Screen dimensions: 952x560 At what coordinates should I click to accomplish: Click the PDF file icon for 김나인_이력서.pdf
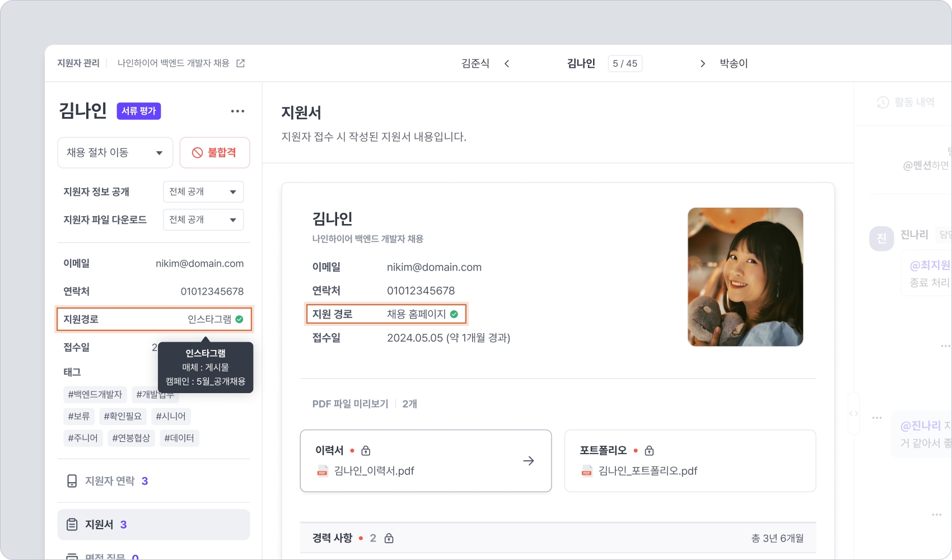pos(323,471)
